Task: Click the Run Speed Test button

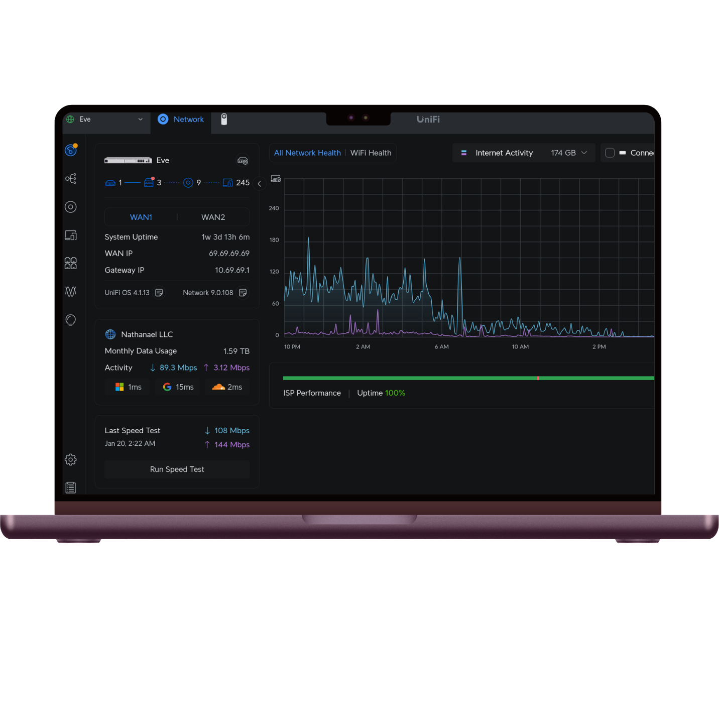Action: (x=177, y=469)
